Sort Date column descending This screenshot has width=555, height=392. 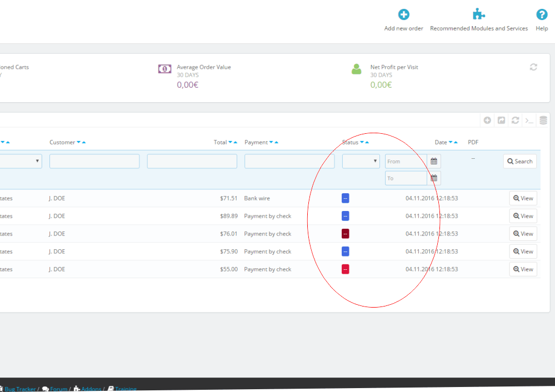451,142
